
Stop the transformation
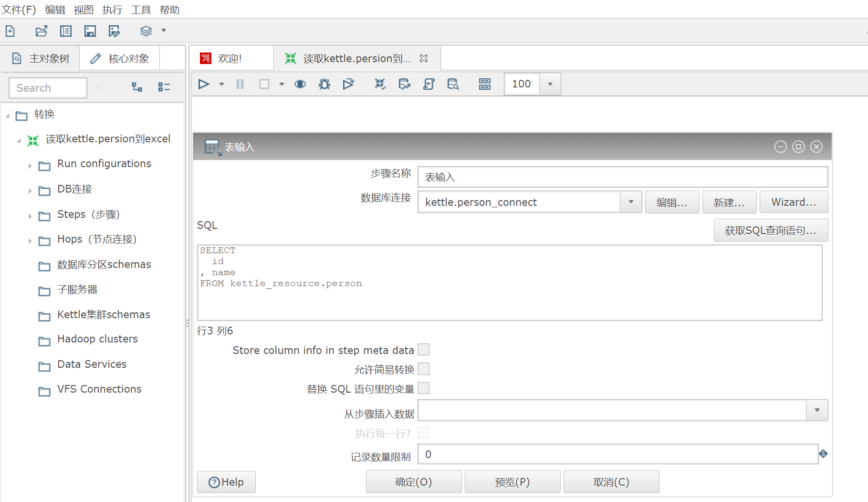pyautogui.click(x=264, y=84)
